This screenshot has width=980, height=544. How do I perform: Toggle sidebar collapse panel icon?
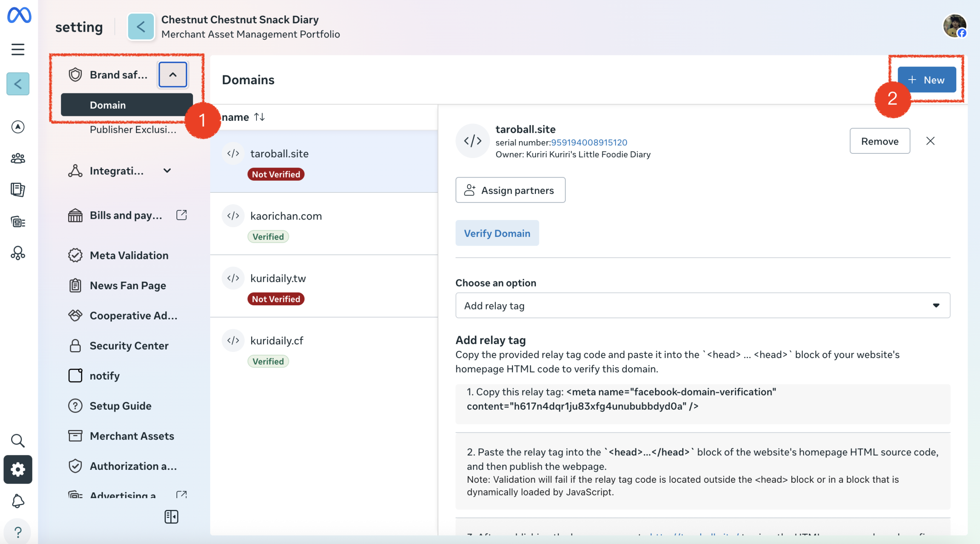click(x=171, y=517)
